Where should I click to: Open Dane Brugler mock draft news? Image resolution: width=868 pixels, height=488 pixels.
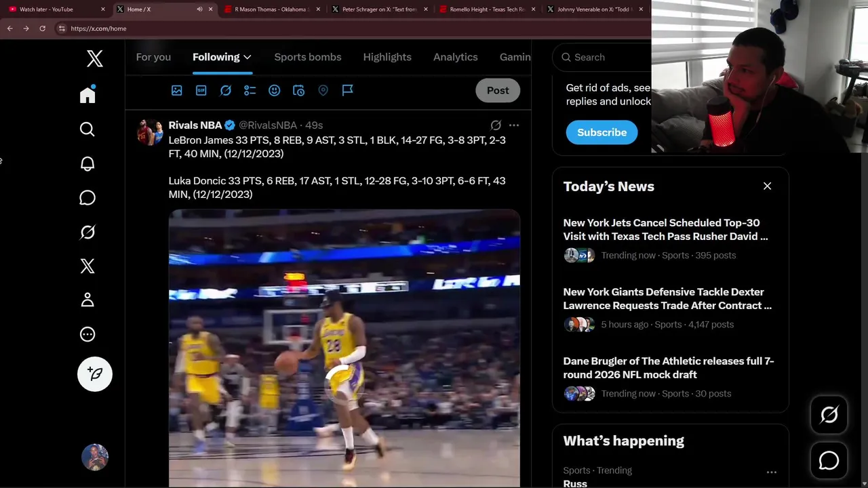pyautogui.click(x=669, y=368)
